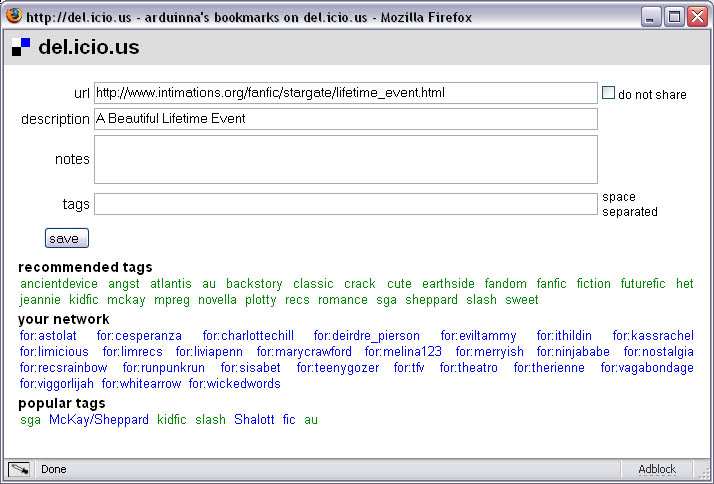Viewport: 714px width, 484px height.
Task: Select the fiction tag
Action: (593, 284)
